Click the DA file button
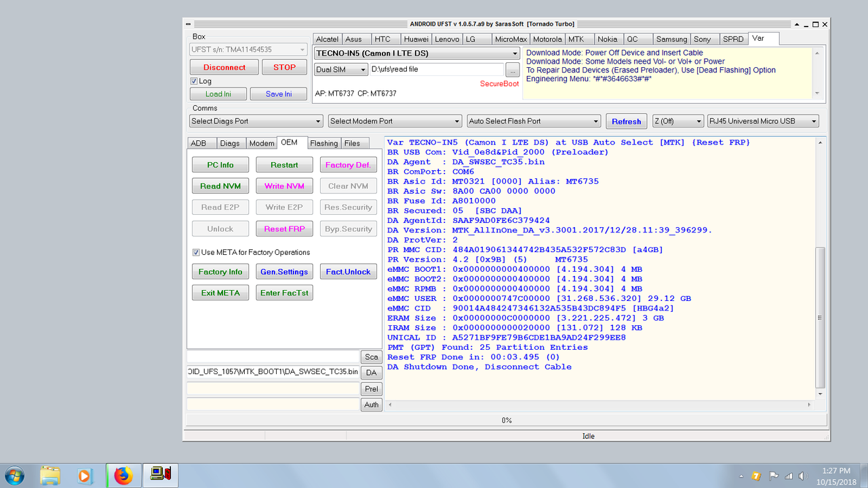868x488 pixels. tap(372, 373)
